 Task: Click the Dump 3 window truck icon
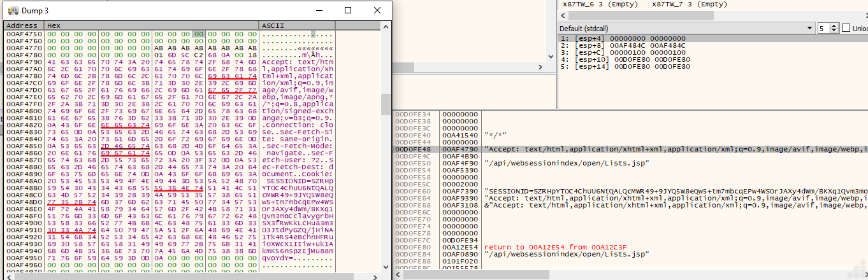pyautogui.click(x=13, y=11)
